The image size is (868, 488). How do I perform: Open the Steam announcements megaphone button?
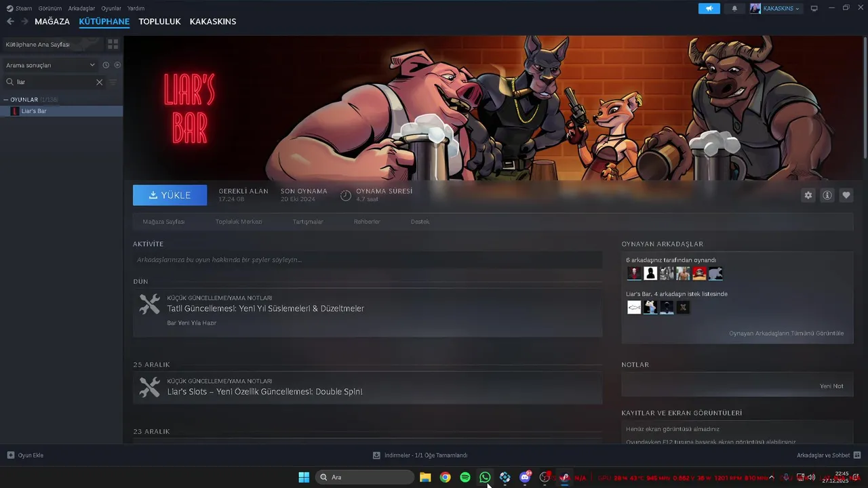(709, 8)
